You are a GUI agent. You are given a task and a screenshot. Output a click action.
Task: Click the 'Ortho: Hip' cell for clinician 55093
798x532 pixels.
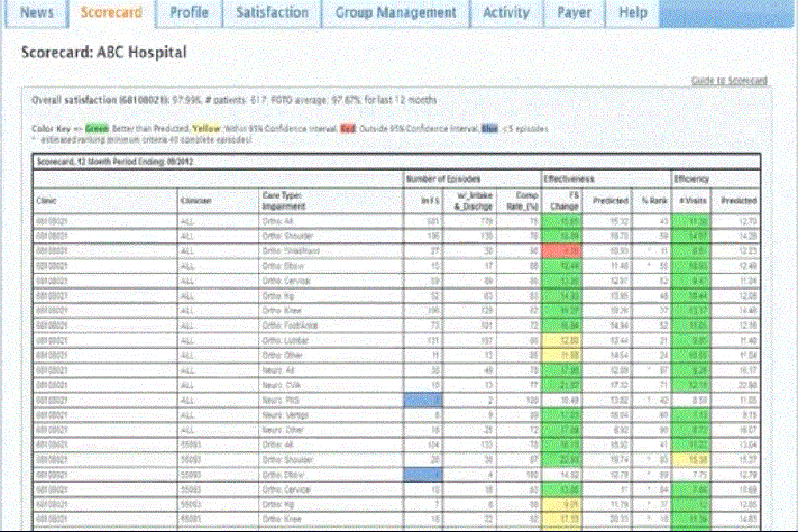(x=331, y=505)
